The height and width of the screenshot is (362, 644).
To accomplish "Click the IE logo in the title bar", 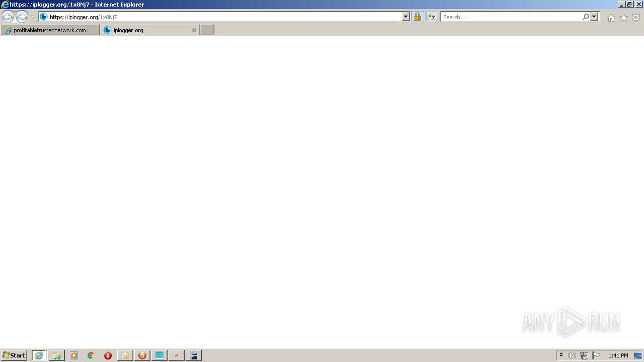I will pyautogui.click(x=5, y=5).
